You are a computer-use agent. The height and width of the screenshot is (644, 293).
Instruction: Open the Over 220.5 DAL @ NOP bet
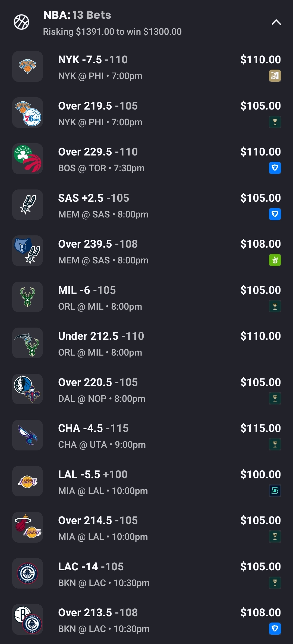pyautogui.click(x=98, y=382)
